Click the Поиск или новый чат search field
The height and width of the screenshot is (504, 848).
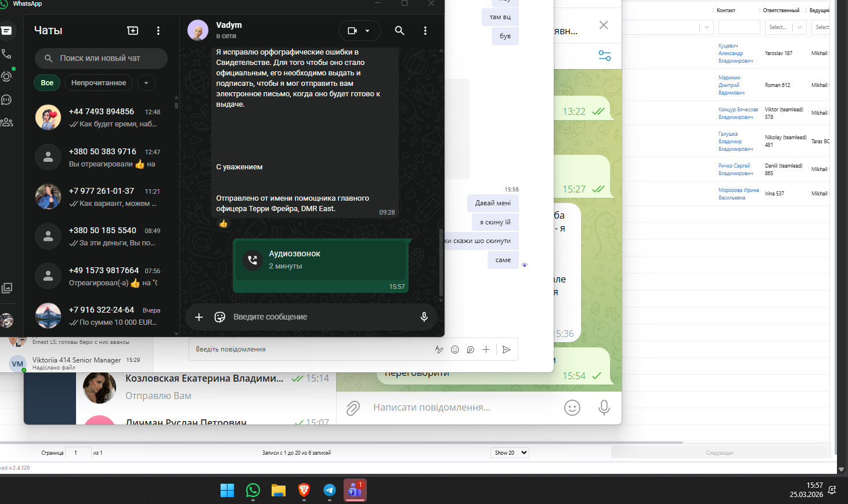(x=101, y=59)
